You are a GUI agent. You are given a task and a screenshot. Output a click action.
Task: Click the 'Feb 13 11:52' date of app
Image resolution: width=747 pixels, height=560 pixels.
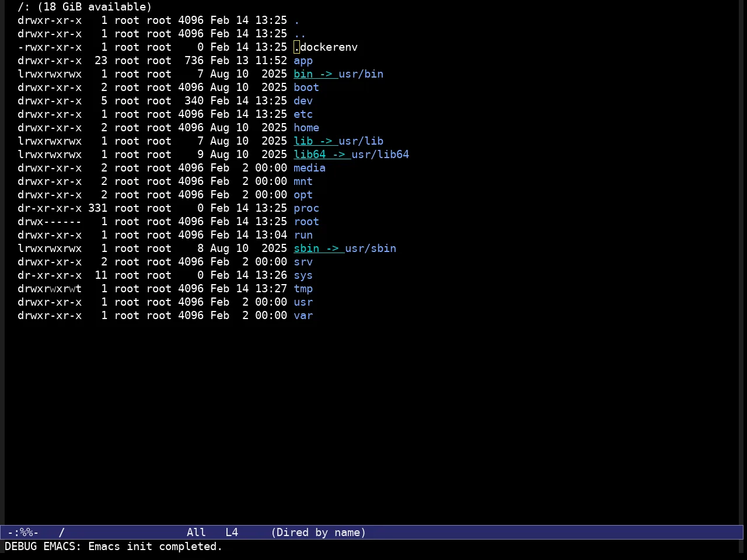(x=249, y=61)
